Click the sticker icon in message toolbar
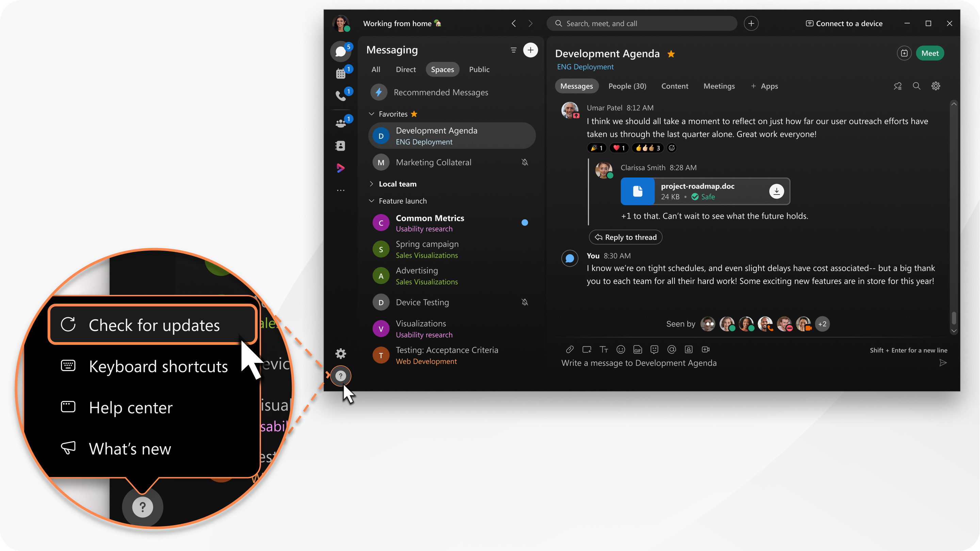 654,349
